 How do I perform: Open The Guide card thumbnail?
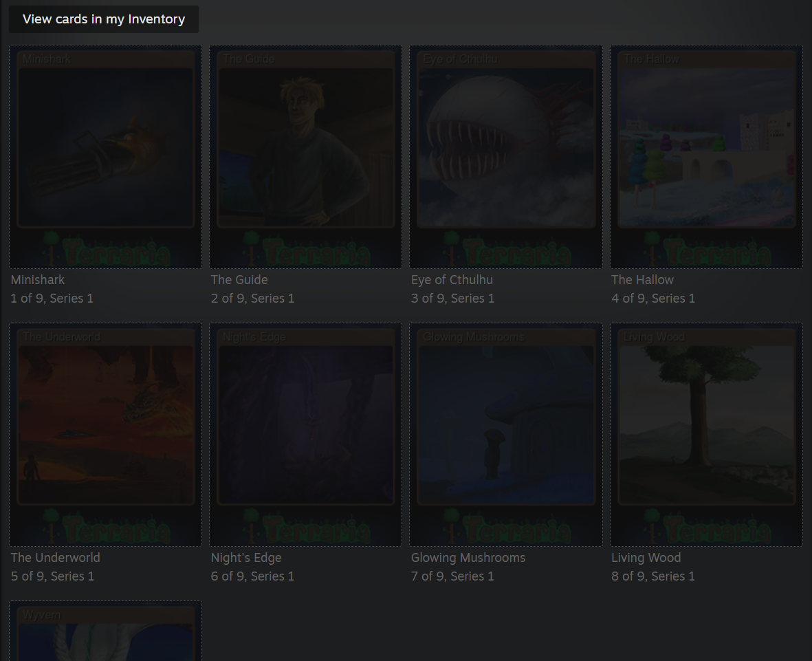point(305,156)
